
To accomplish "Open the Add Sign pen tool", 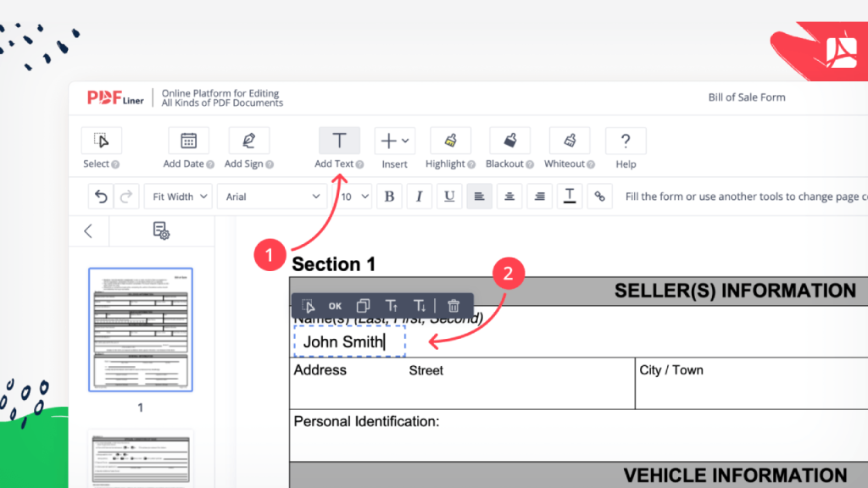I will [248, 141].
